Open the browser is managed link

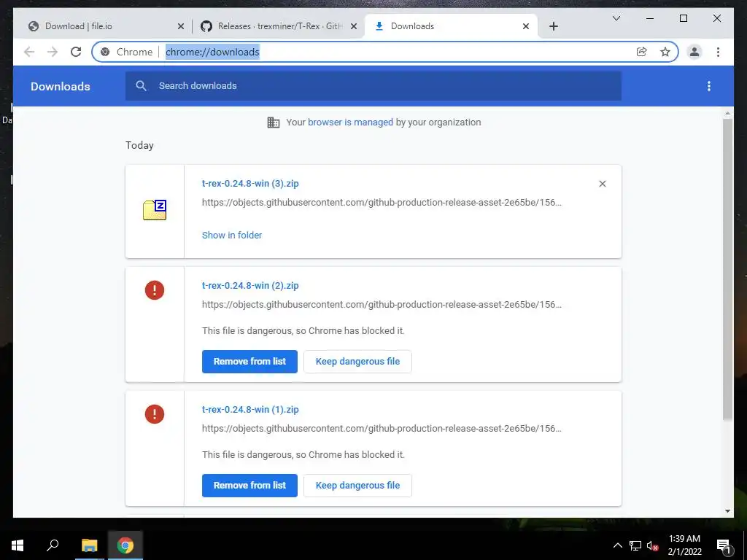[x=350, y=122]
